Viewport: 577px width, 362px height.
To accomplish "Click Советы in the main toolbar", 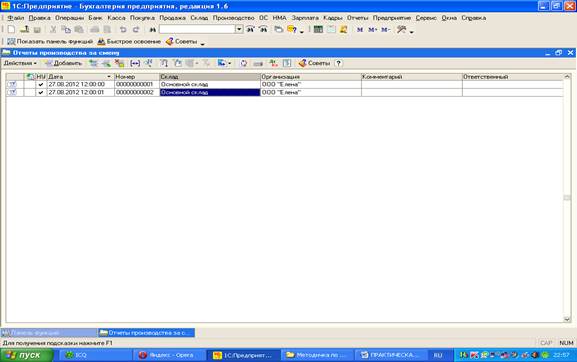I will tap(181, 42).
